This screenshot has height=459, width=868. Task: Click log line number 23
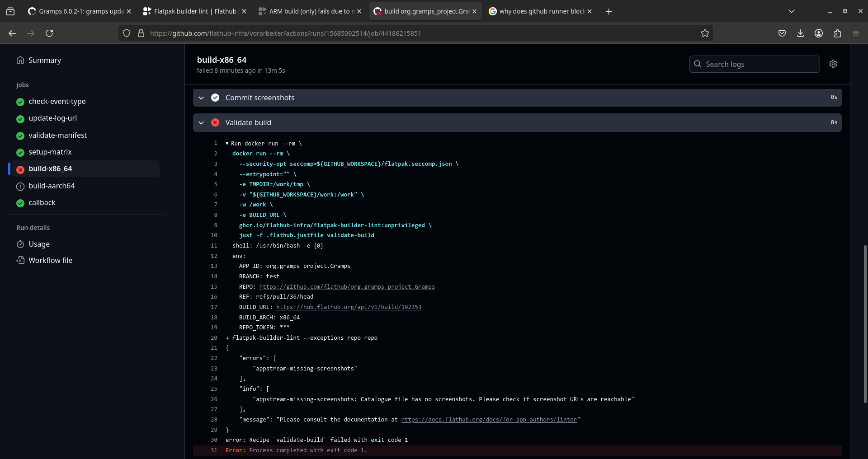[214, 369]
